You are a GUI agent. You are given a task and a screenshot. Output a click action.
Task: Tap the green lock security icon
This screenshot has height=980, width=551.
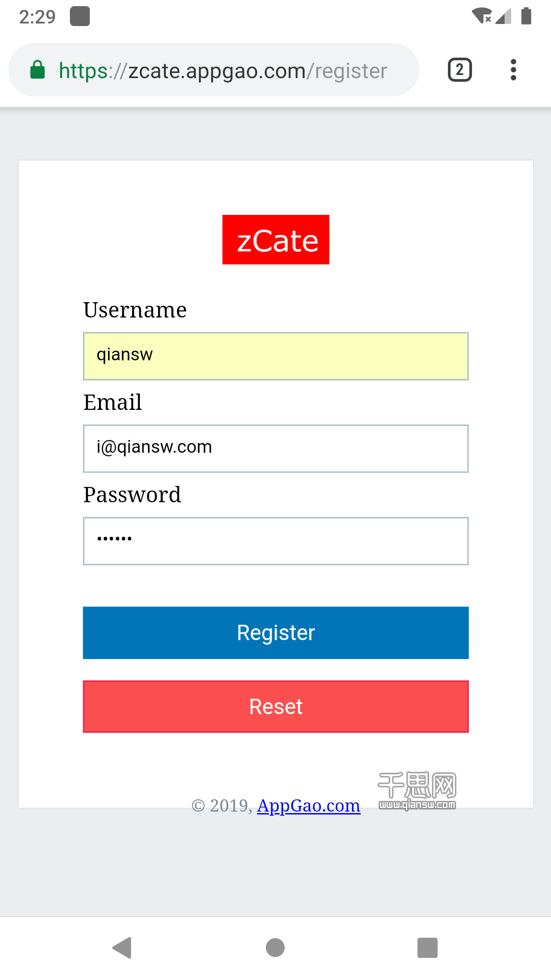pos(38,70)
